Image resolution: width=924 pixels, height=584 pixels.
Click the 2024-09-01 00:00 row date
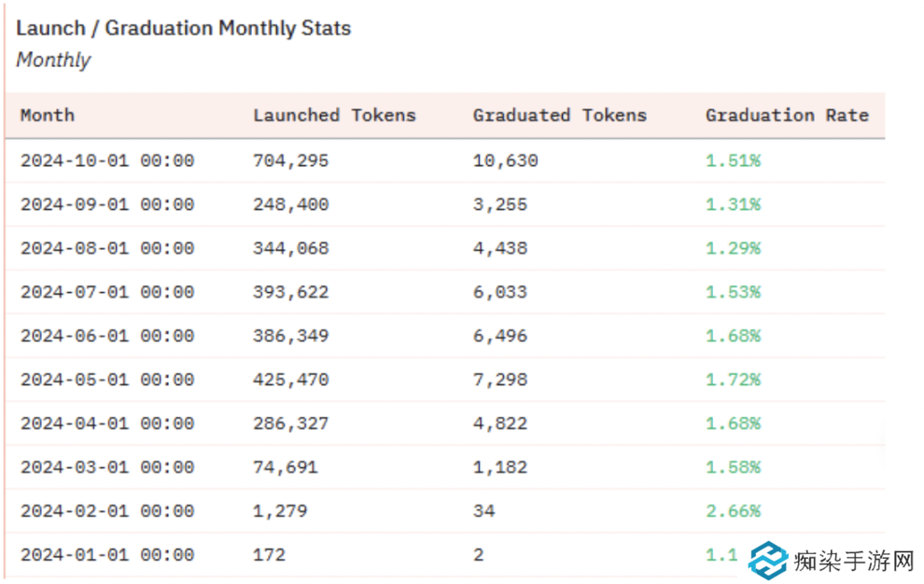106,204
